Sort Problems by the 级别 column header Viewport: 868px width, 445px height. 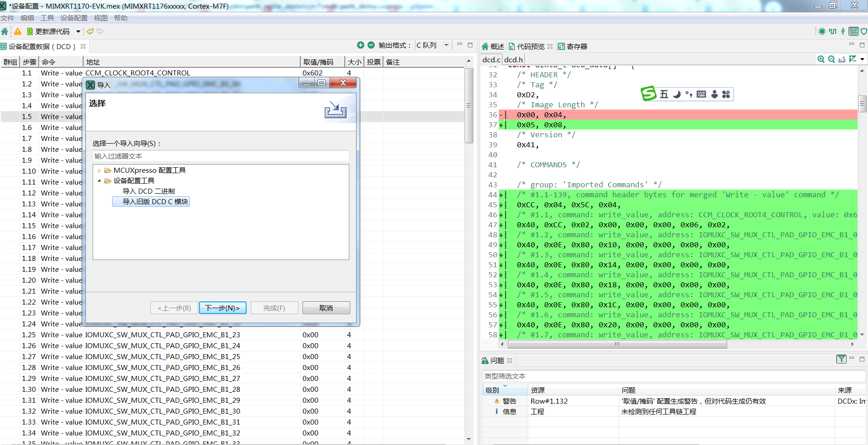(x=505, y=390)
